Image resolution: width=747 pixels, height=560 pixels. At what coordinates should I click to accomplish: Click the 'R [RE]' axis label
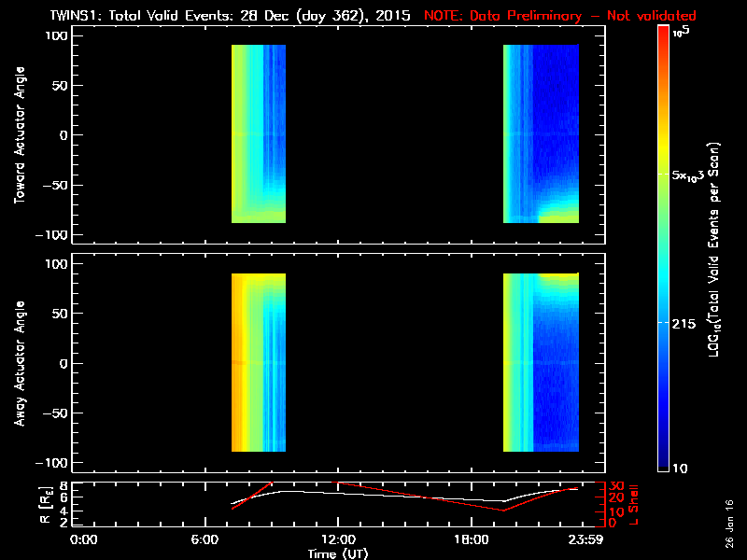46,505
